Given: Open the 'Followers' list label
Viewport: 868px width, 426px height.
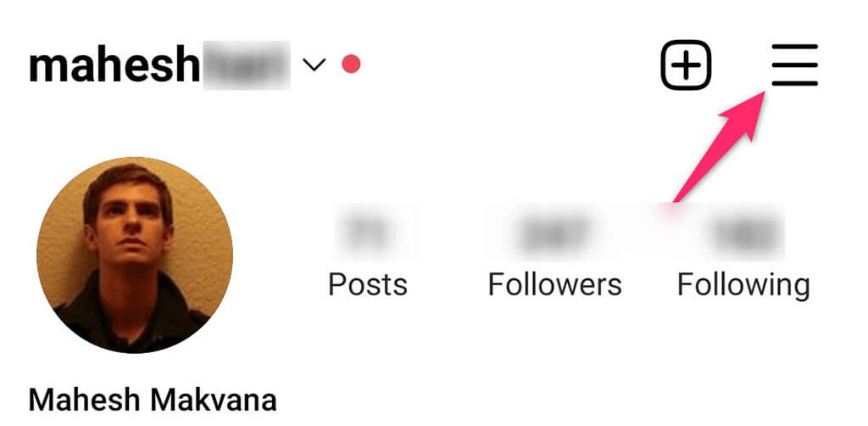Looking at the screenshot, I should tap(554, 284).
